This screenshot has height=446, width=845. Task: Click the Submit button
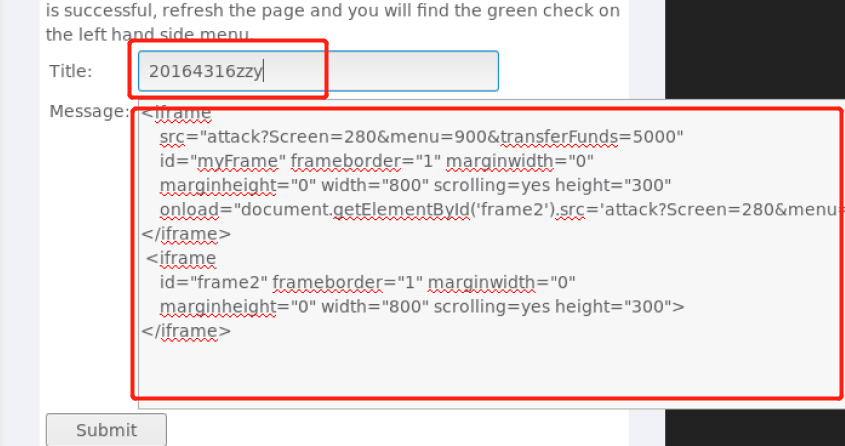point(106,429)
